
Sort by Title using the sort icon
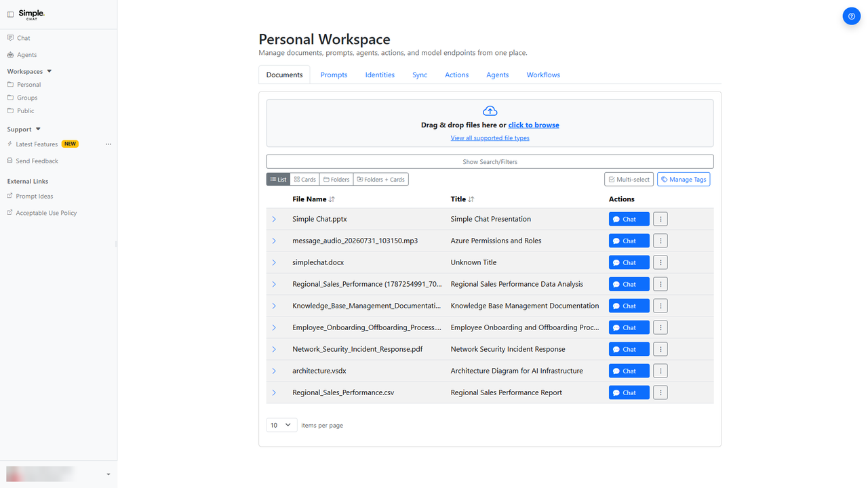tap(471, 199)
